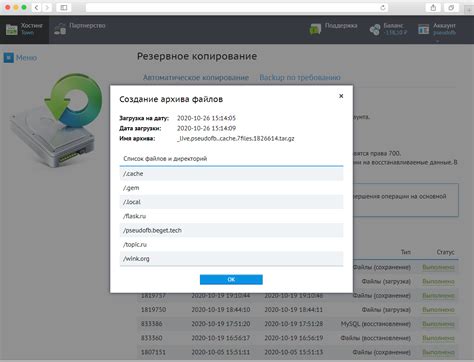474x362 pixels.
Task: Click task ID 1819757 in table
Action: pyautogui.click(x=153, y=296)
